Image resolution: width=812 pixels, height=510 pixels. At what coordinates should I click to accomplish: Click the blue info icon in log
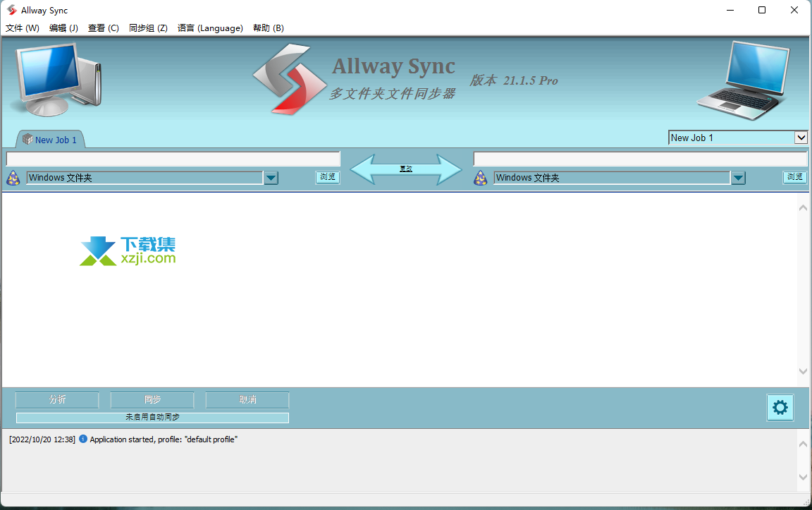click(83, 439)
